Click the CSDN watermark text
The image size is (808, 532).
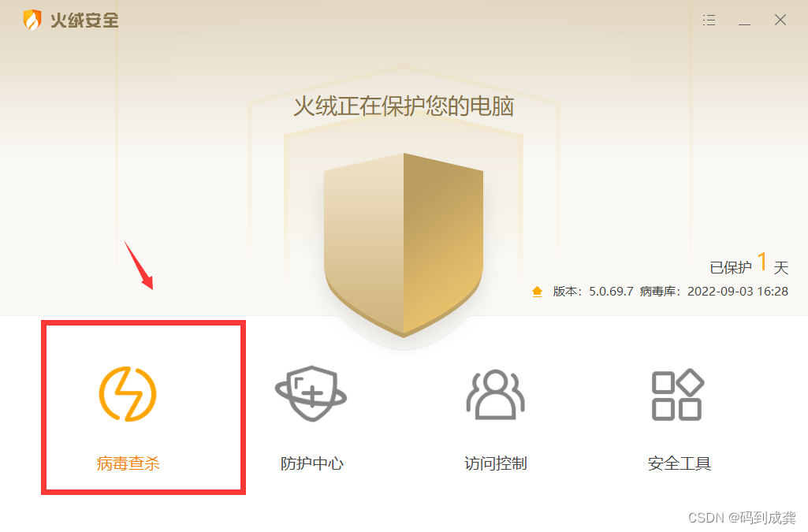tap(742, 517)
